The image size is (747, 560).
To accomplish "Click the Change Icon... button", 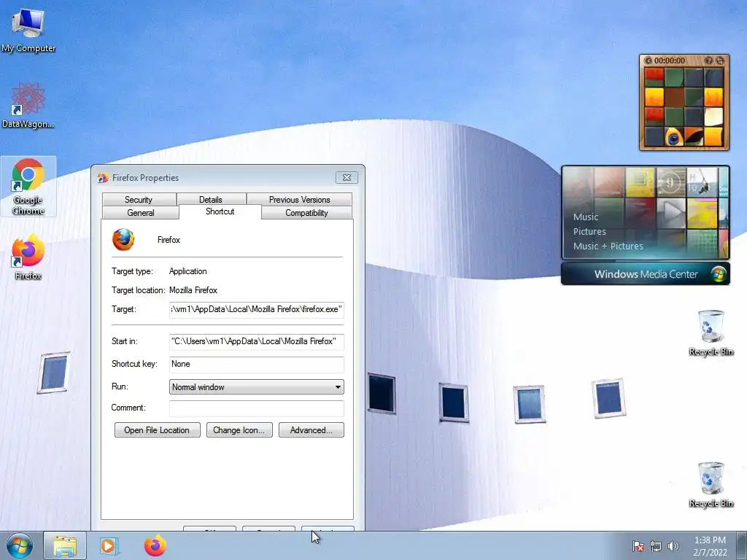I will [239, 430].
